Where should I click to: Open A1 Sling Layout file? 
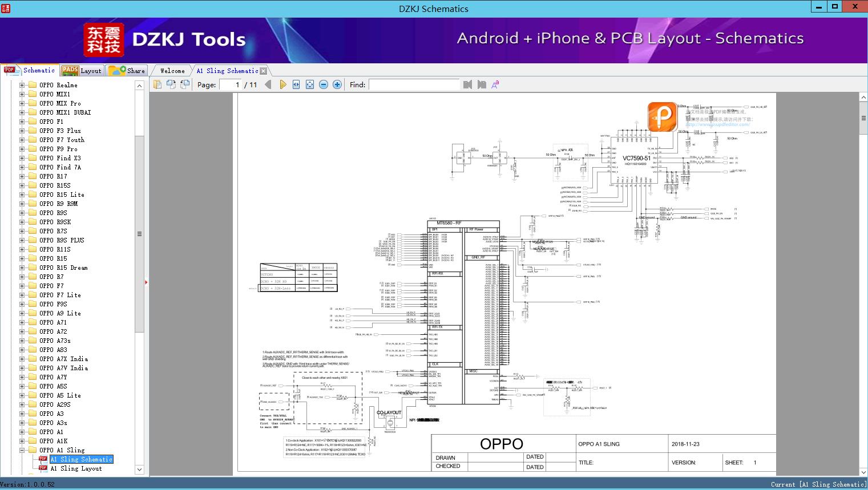(76, 468)
